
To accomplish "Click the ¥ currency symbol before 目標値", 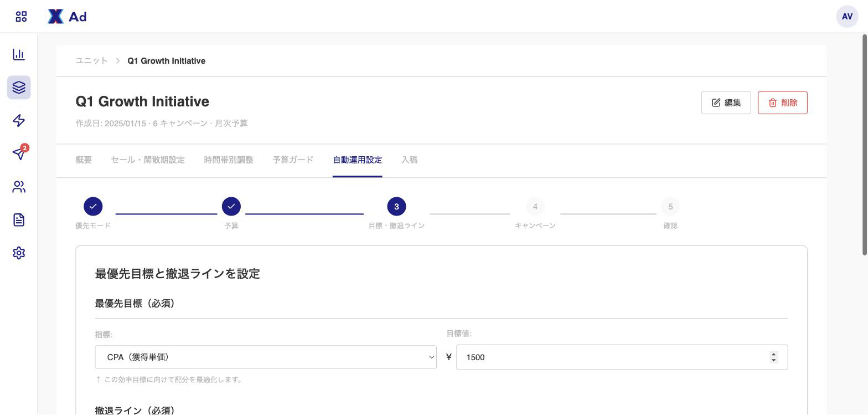I will tap(449, 357).
